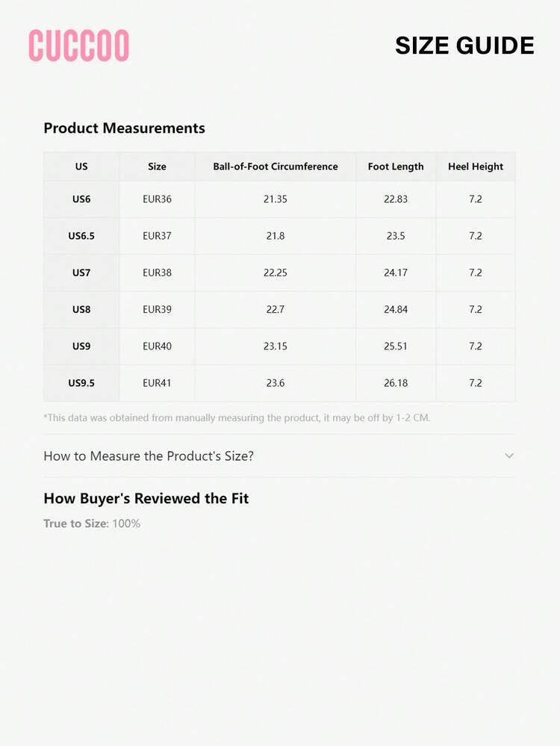The height and width of the screenshot is (746, 560).
Task: Select the US6 size row
Action: 81,199
